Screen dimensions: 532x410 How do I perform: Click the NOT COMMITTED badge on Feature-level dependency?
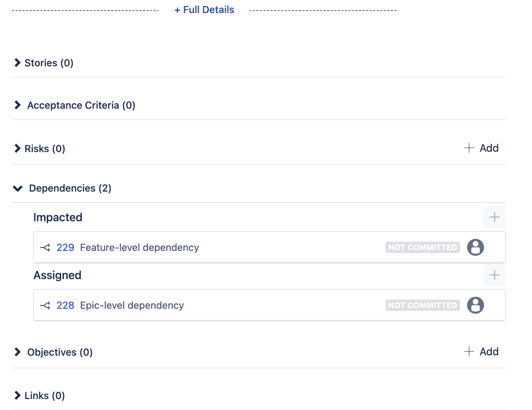(x=422, y=247)
